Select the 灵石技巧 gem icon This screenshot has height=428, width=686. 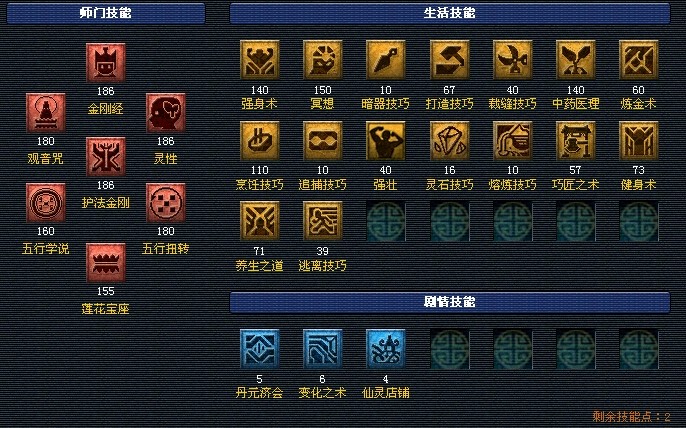point(449,141)
